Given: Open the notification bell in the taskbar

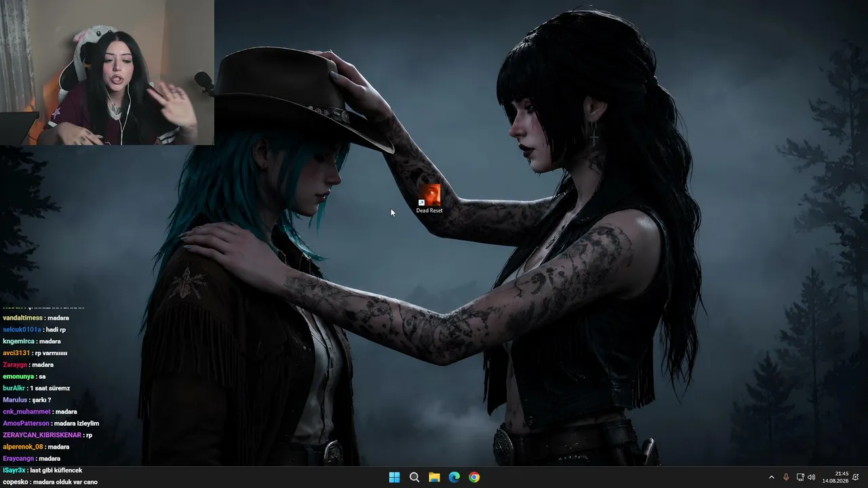Looking at the screenshot, I should pyautogui.click(x=856, y=477).
